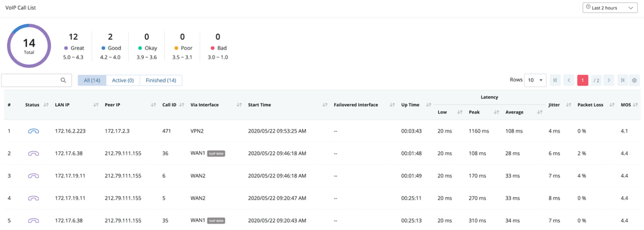Click start time 2020/05/22 09:53:25 AM

click(277, 131)
